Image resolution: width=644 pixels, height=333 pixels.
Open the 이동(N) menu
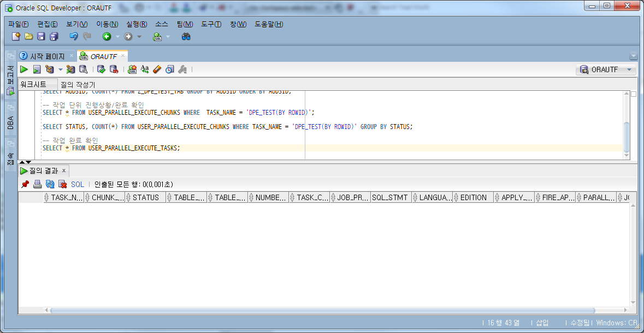tap(107, 24)
